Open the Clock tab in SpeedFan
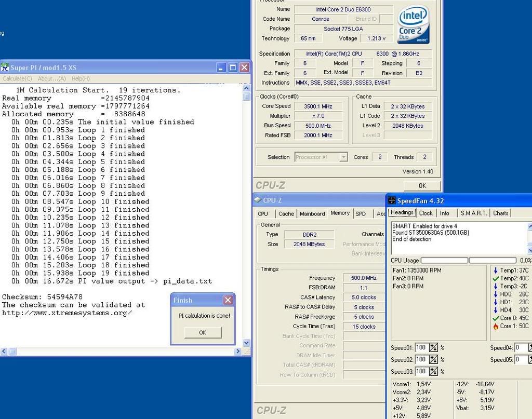 pyautogui.click(x=426, y=213)
